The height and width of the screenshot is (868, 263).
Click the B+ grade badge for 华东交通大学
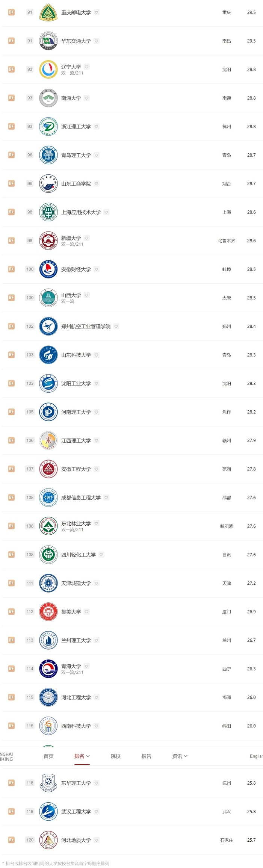(x=11, y=41)
